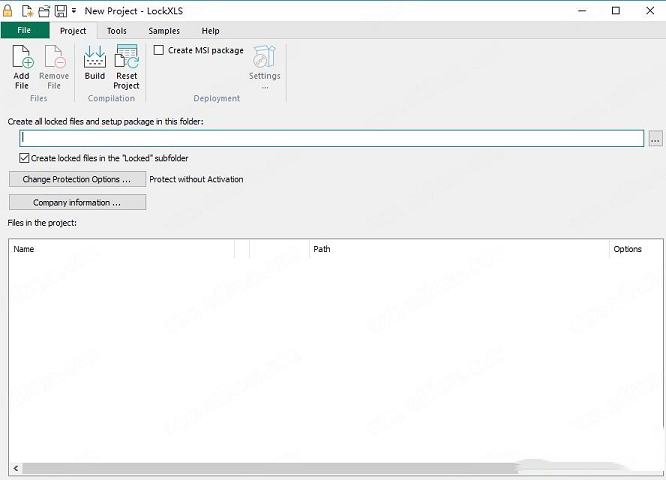This screenshot has width=666, height=480.
Task: Minimize the LockXLS window
Action: [x=582, y=11]
